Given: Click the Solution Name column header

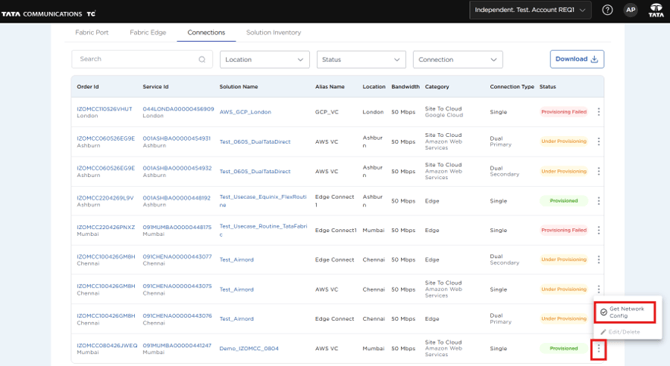Looking at the screenshot, I should (x=238, y=87).
